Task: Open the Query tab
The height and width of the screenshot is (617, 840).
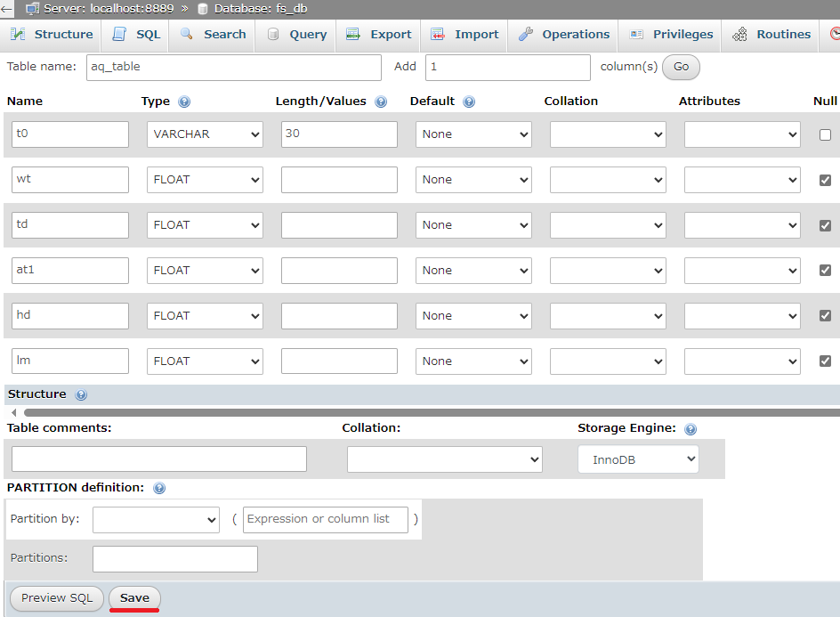Action: [x=295, y=35]
